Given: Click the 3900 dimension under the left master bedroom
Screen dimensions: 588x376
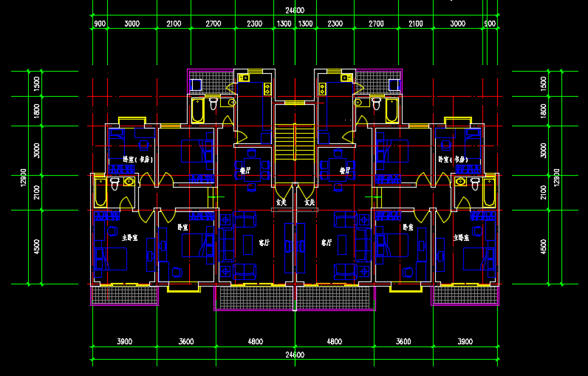Looking at the screenshot, I should (x=125, y=341).
